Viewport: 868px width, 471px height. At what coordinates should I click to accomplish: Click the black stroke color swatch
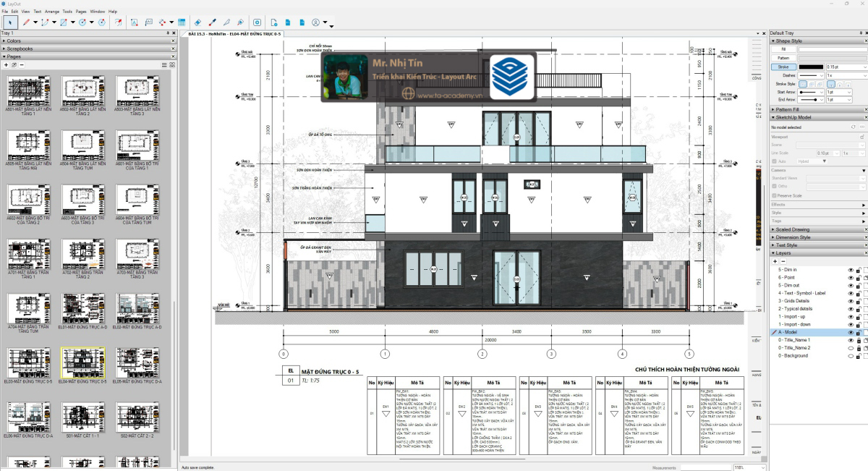tap(812, 67)
